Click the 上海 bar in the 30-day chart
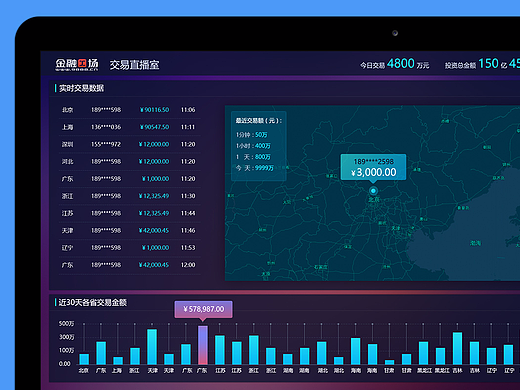 tap(118, 361)
